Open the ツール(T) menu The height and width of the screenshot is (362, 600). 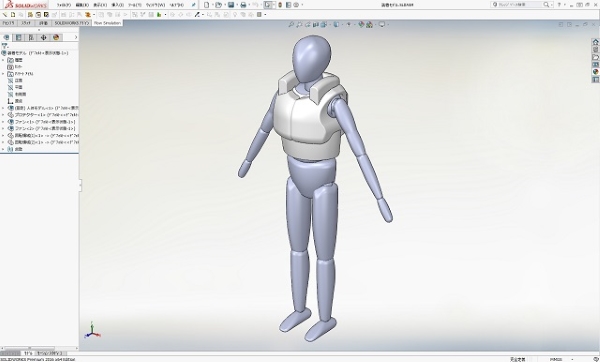click(x=135, y=5)
